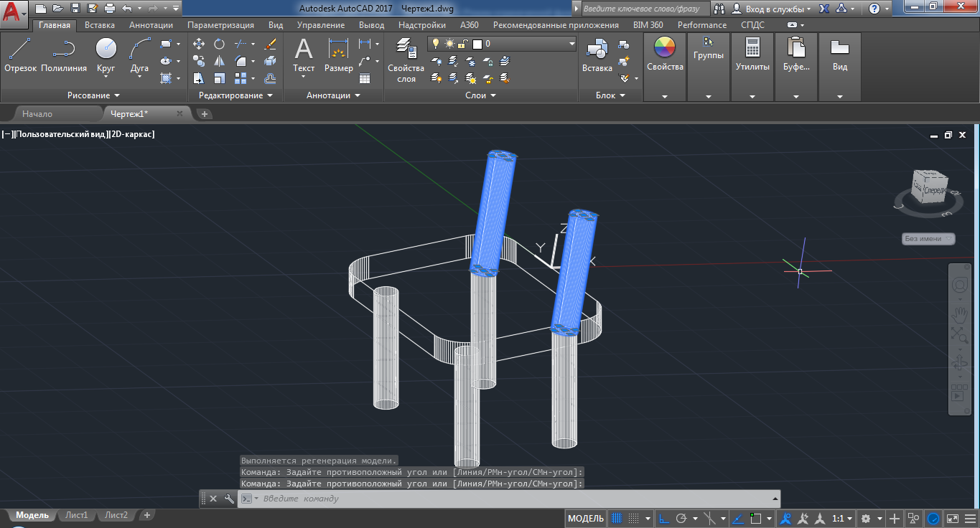Switch to the Параметризация ribbon tab
The height and width of the screenshot is (528, 980).
point(220,25)
